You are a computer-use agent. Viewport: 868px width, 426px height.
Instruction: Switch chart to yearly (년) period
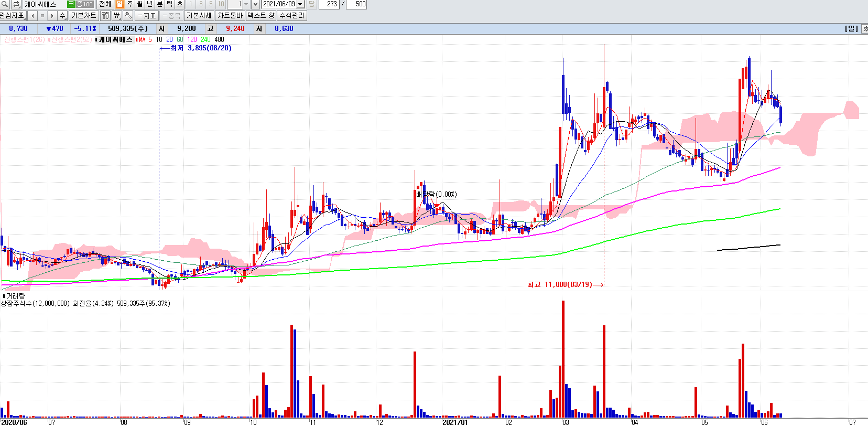[x=149, y=4]
